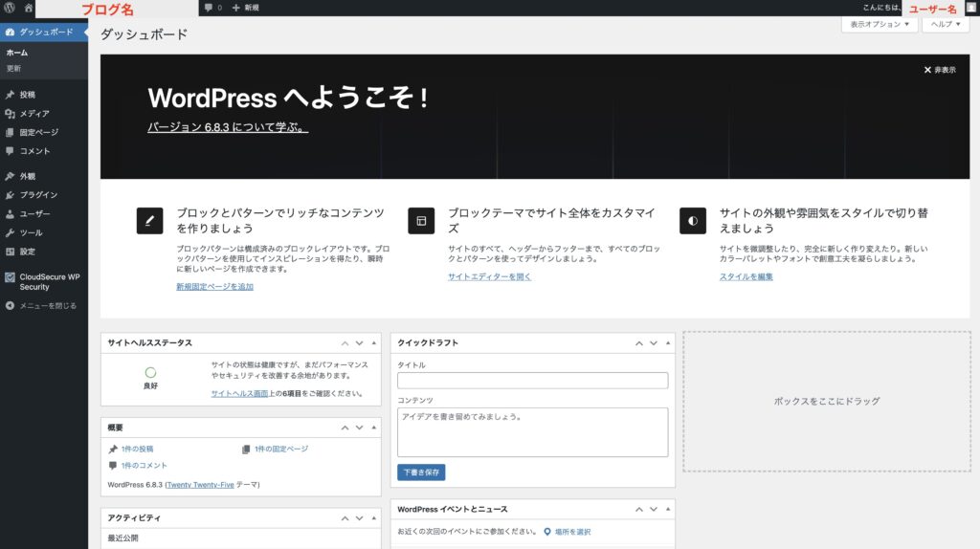Open comments via the speech bubble icon
The width and height of the screenshot is (980, 549).
tap(209, 8)
